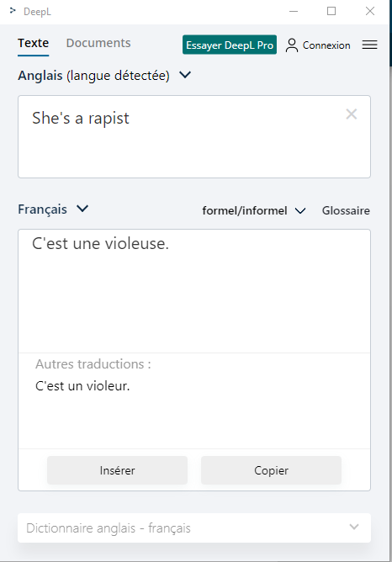Open the formel/informel tone dropdown
This screenshot has width=392, height=562.
(x=254, y=210)
